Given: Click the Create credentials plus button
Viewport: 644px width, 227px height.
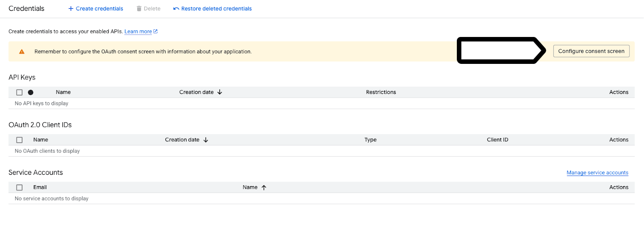Looking at the screenshot, I should [x=95, y=8].
